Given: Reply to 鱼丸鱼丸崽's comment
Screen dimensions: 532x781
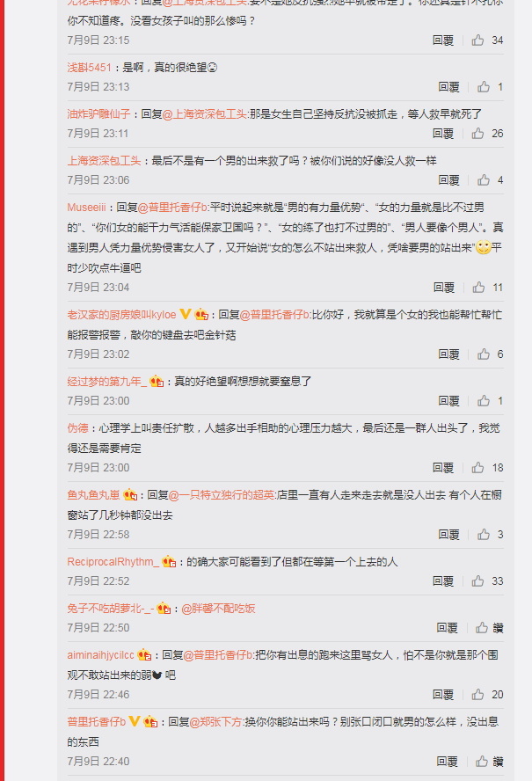Looking at the screenshot, I should point(448,535).
